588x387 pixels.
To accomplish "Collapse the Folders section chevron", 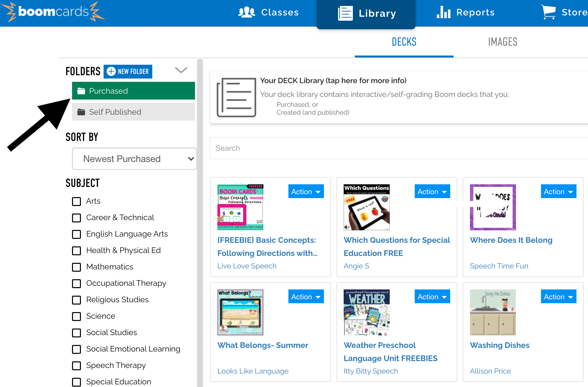I will (x=181, y=70).
